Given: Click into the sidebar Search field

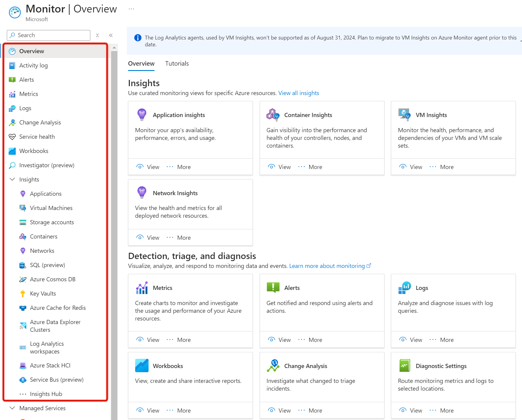Looking at the screenshot, I should click(x=48, y=35).
